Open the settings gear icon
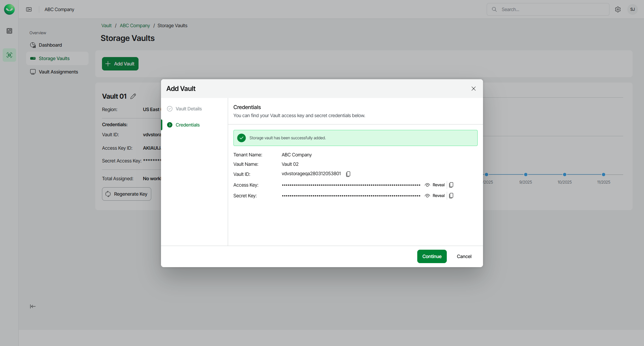This screenshot has height=346, width=644. 618,9
